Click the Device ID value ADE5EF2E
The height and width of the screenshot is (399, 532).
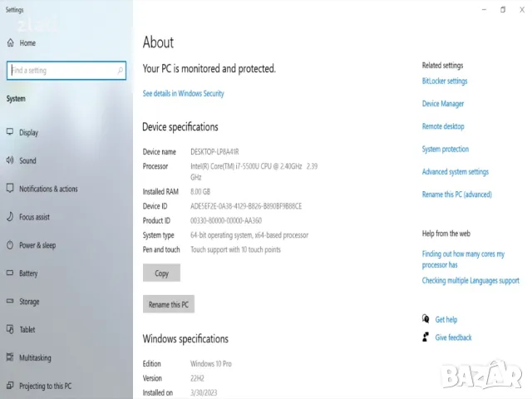(x=246, y=206)
